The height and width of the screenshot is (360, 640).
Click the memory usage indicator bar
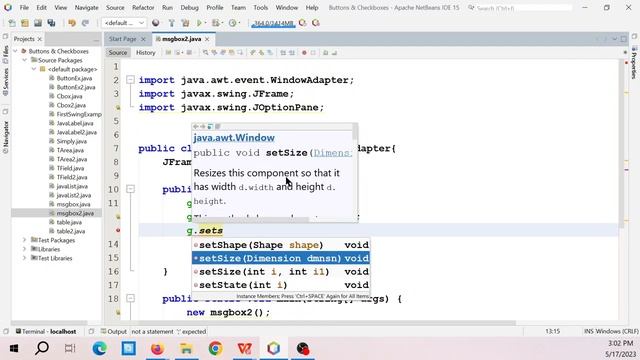[273, 23]
